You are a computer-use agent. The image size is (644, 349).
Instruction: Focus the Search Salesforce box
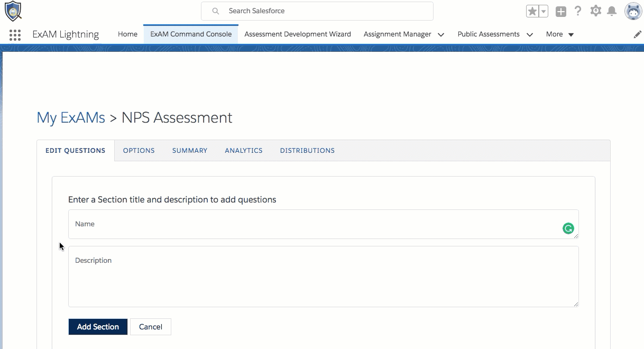point(317,11)
